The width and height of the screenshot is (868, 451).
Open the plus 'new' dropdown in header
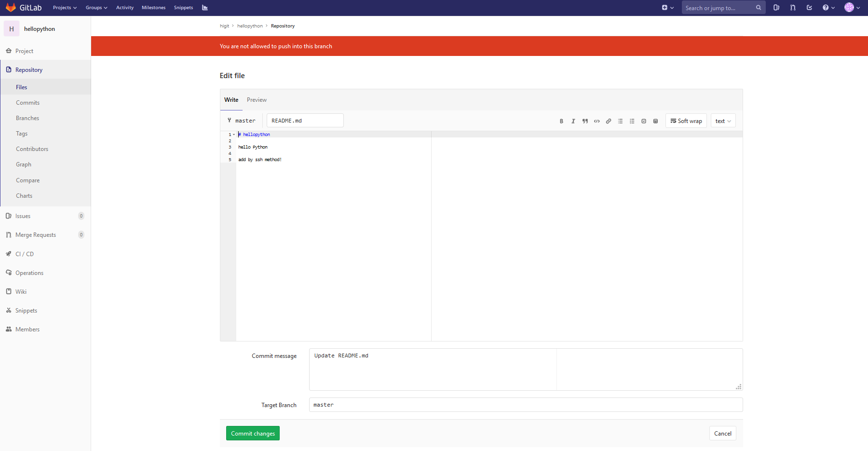tap(667, 8)
